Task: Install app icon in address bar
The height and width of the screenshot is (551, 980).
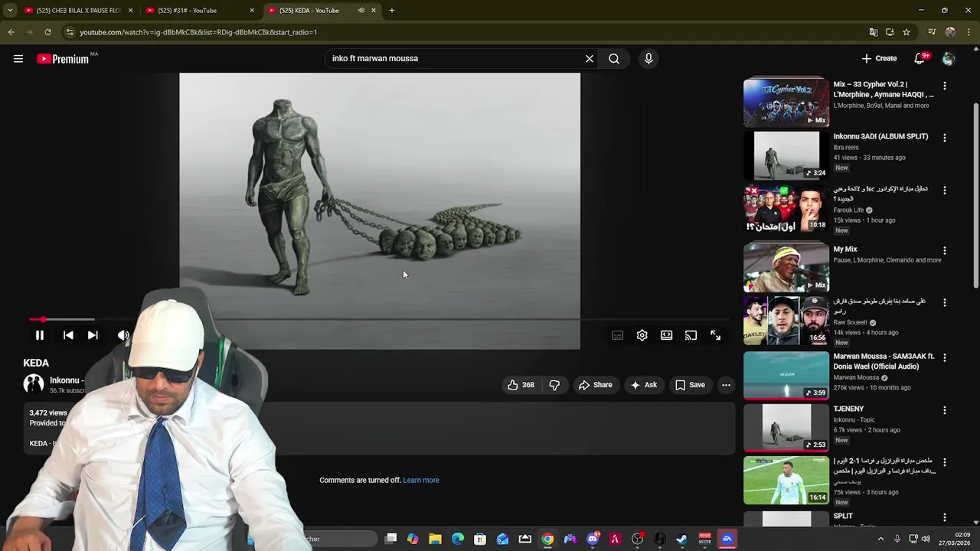Action: click(x=890, y=32)
